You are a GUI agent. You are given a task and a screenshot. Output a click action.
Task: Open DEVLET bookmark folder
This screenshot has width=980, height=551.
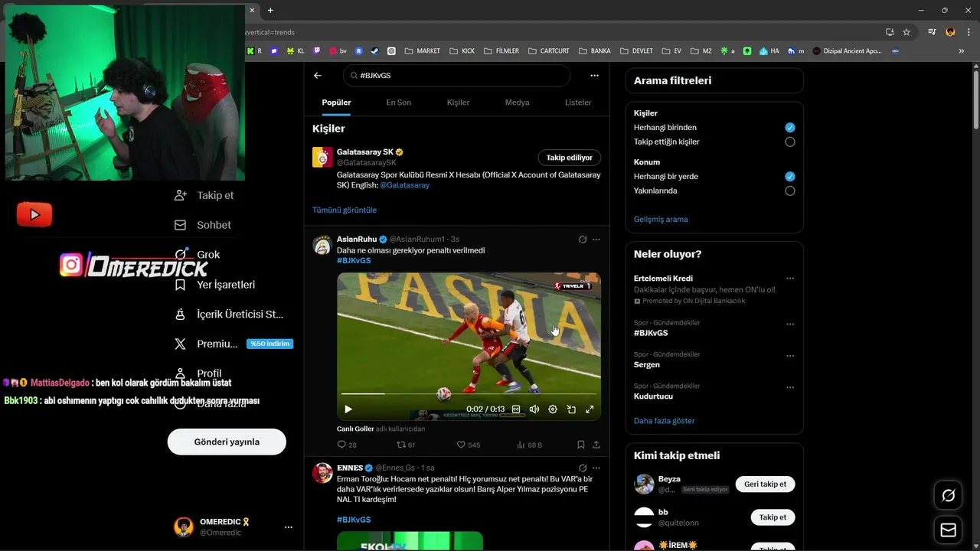pos(637,51)
